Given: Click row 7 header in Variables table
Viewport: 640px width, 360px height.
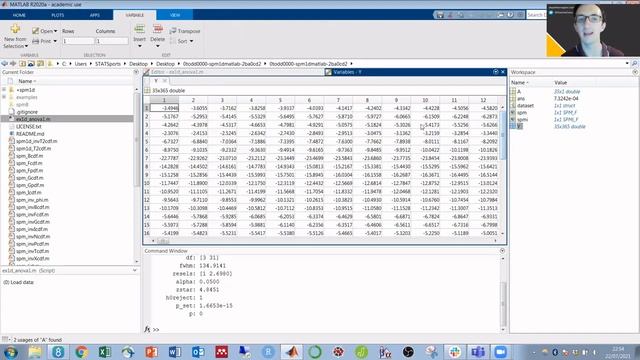Looking at the screenshot, I should click(147, 158).
